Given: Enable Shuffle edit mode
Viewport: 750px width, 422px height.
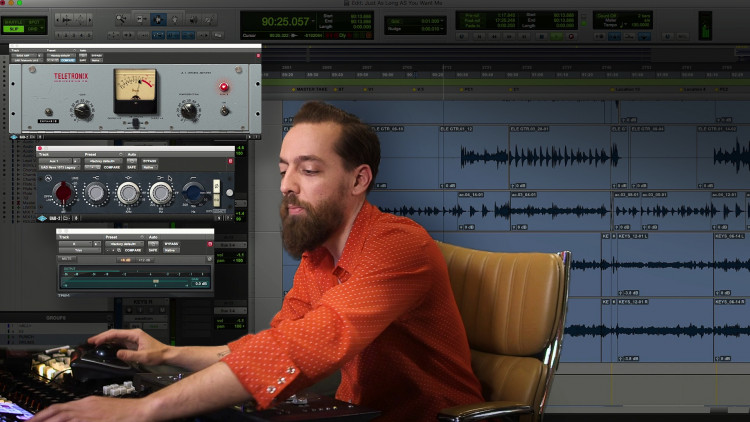Looking at the screenshot, I should pyautogui.click(x=13, y=22).
